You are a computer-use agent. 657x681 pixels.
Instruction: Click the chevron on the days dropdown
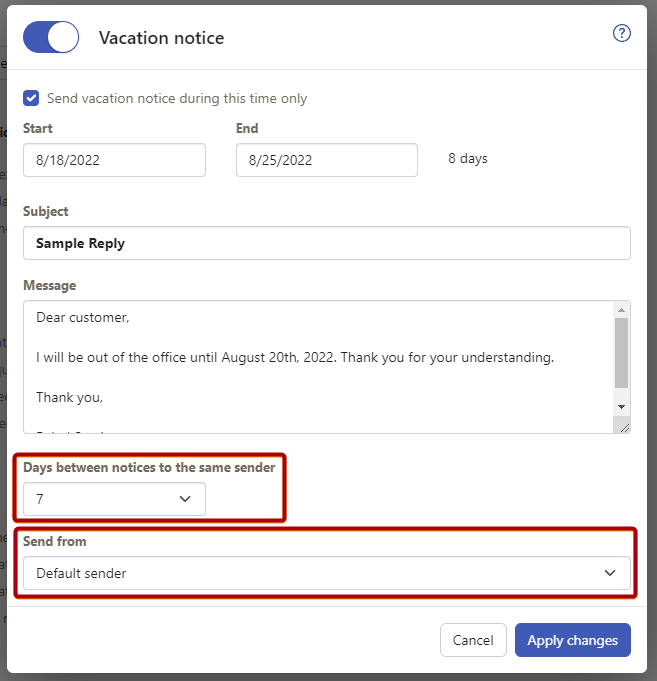[185, 499]
